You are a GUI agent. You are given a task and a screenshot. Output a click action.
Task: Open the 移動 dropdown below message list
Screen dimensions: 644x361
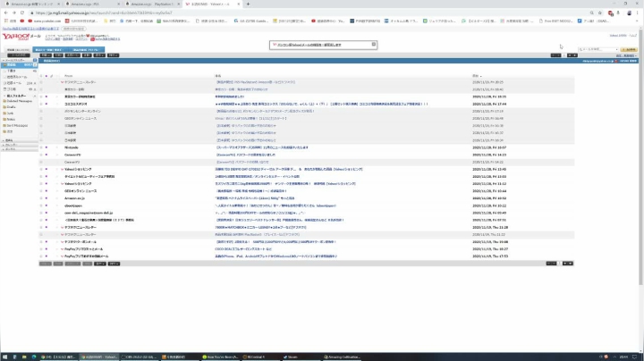[x=100, y=264]
